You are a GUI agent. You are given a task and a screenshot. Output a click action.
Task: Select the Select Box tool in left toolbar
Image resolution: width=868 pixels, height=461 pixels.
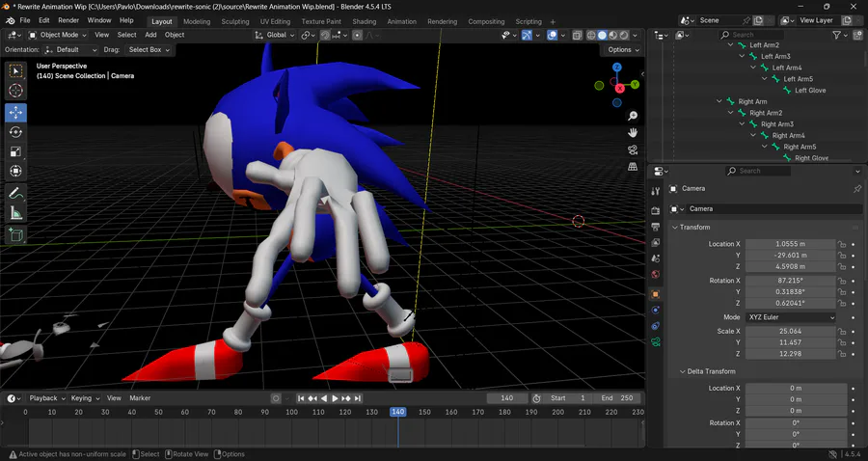(x=15, y=70)
